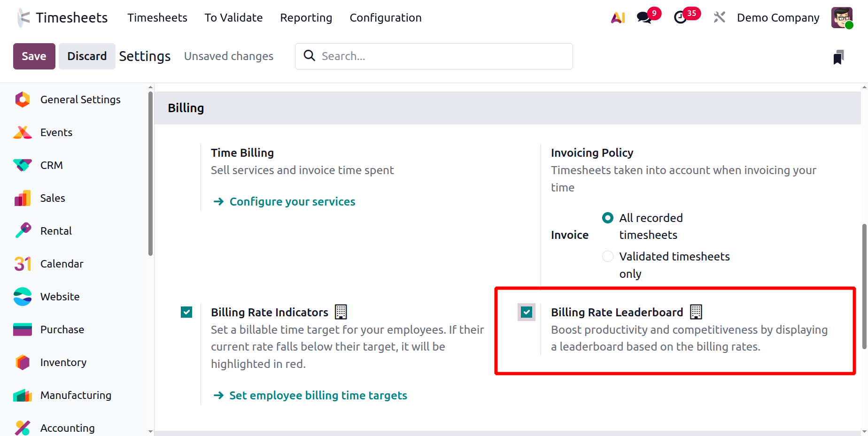
Task: Click Set employee billing time targets link
Action: (318, 396)
